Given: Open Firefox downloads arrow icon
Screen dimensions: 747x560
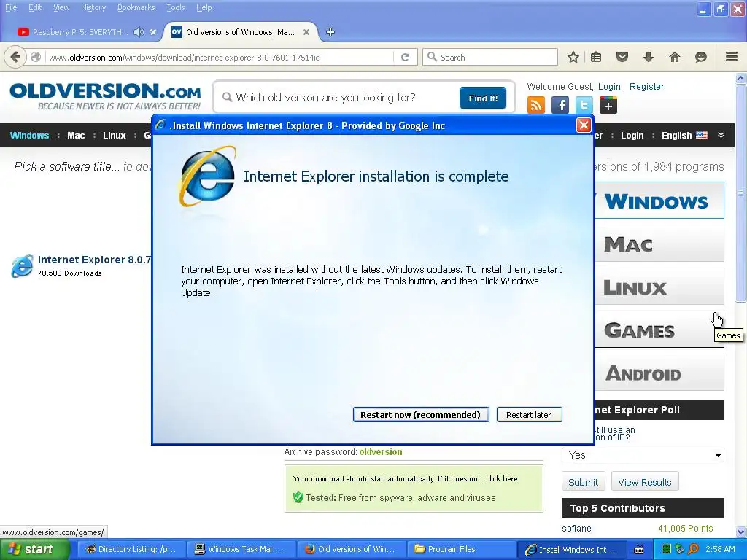Looking at the screenshot, I should (649, 57).
